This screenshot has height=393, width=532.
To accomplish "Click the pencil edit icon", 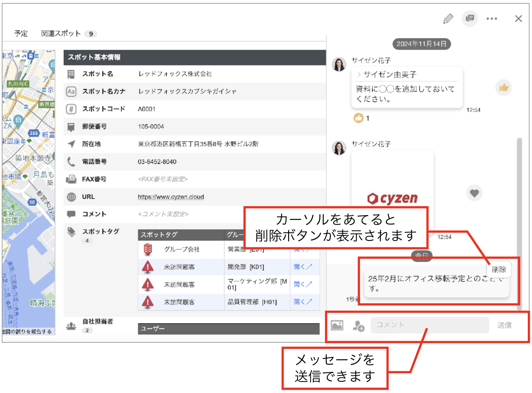I will pyautogui.click(x=448, y=19).
